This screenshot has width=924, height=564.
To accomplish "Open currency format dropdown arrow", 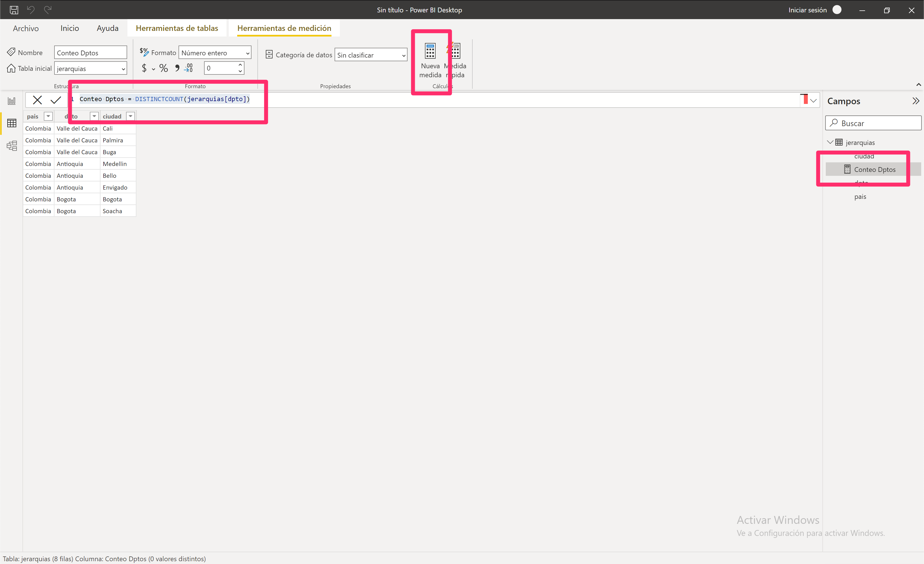I will pos(153,69).
